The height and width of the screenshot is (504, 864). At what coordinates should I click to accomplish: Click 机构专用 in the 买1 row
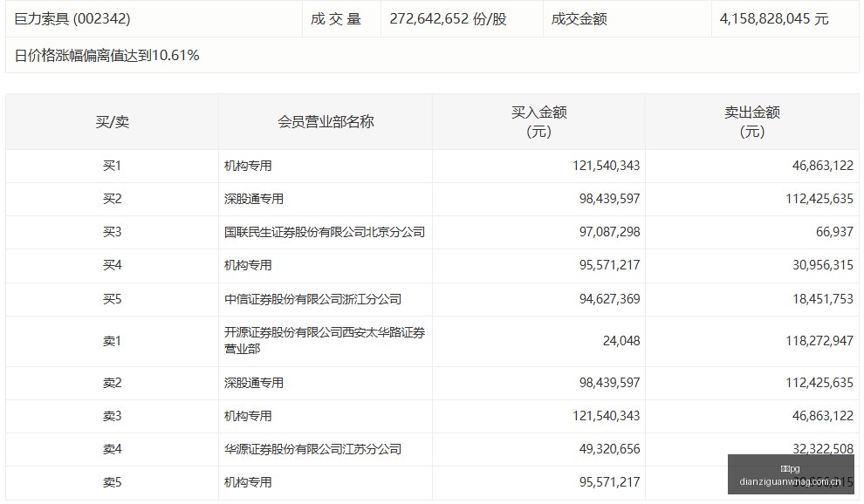(x=248, y=166)
